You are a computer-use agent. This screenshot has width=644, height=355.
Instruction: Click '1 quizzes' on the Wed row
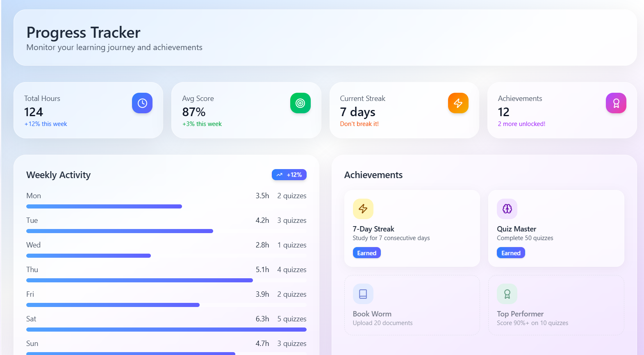pos(292,245)
